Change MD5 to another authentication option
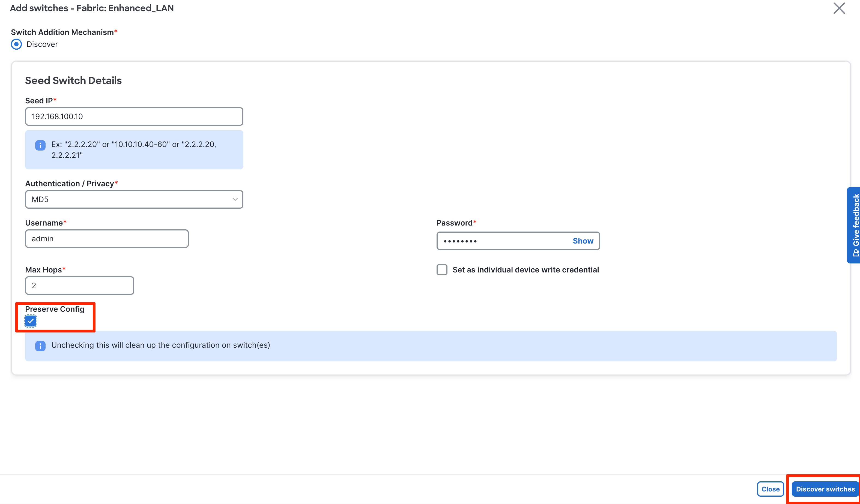The image size is (860, 504). click(x=134, y=199)
